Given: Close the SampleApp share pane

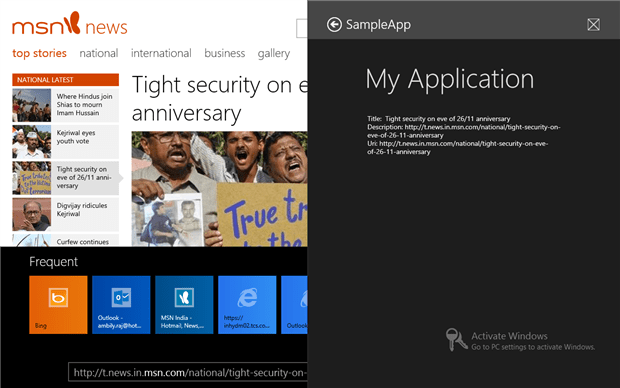Looking at the screenshot, I should point(593,25).
